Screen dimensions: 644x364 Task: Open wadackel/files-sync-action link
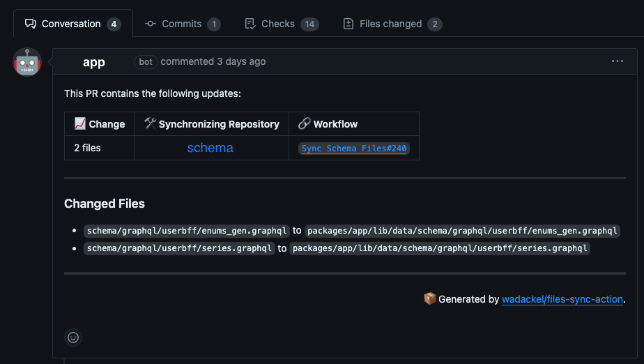[x=562, y=299]
